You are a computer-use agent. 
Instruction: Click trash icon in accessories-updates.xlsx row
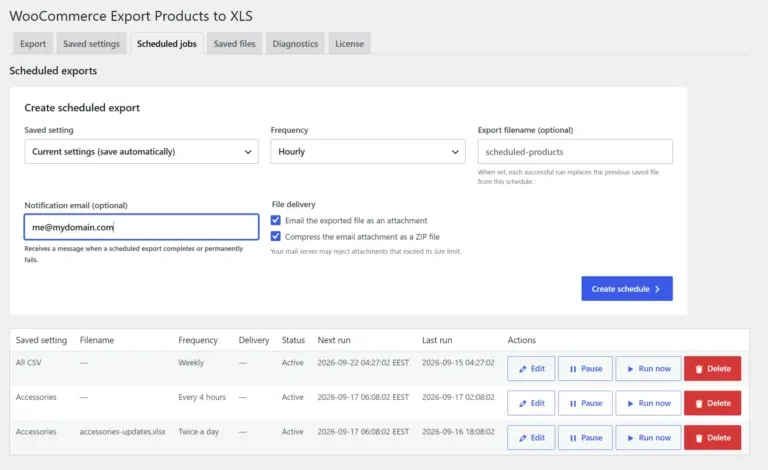tap(699, 438)
